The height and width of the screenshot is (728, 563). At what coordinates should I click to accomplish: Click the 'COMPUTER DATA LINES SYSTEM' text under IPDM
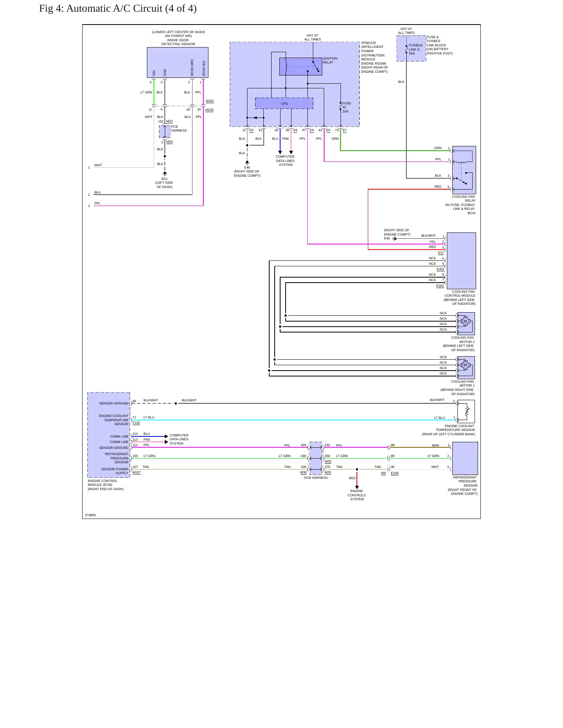(285, 161)
